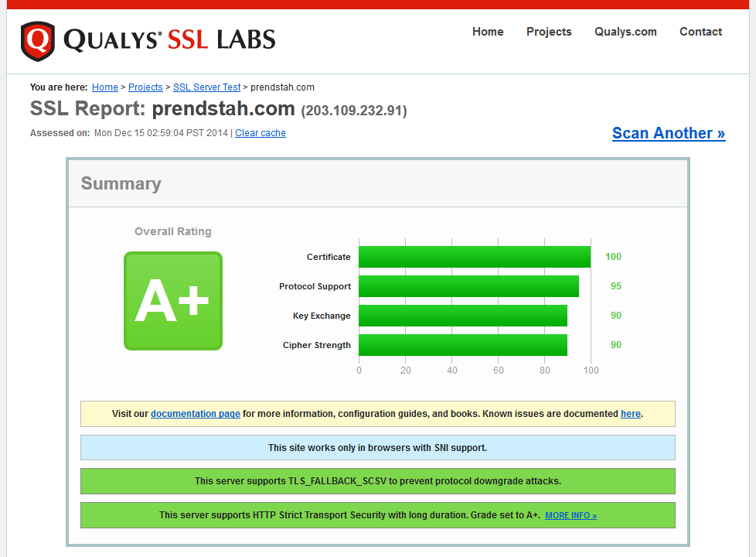Click the 'Overall Rating' label
This screenshot has height=557, width=756.
click(173, 231)
